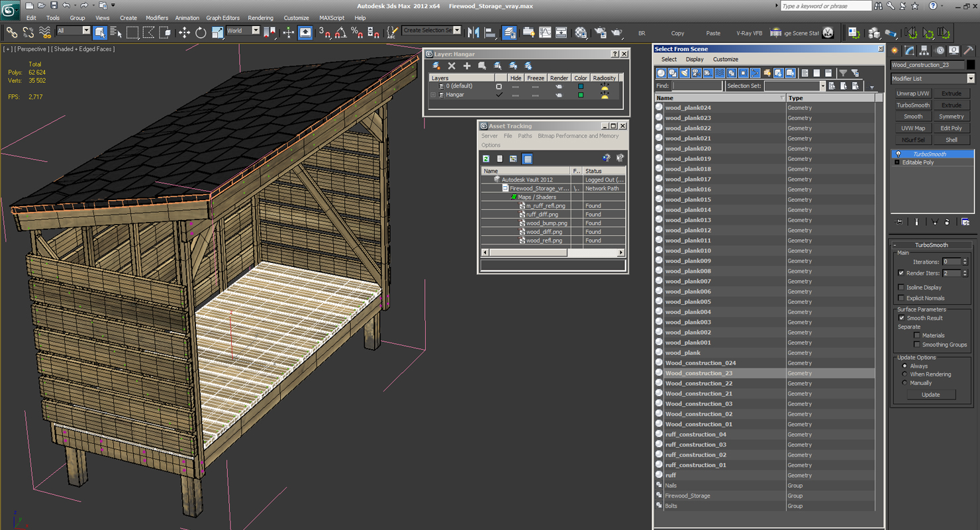Screen dimensions: 980x530
Task: Enable Isoline Display checkbox
Action: (901, 288)
